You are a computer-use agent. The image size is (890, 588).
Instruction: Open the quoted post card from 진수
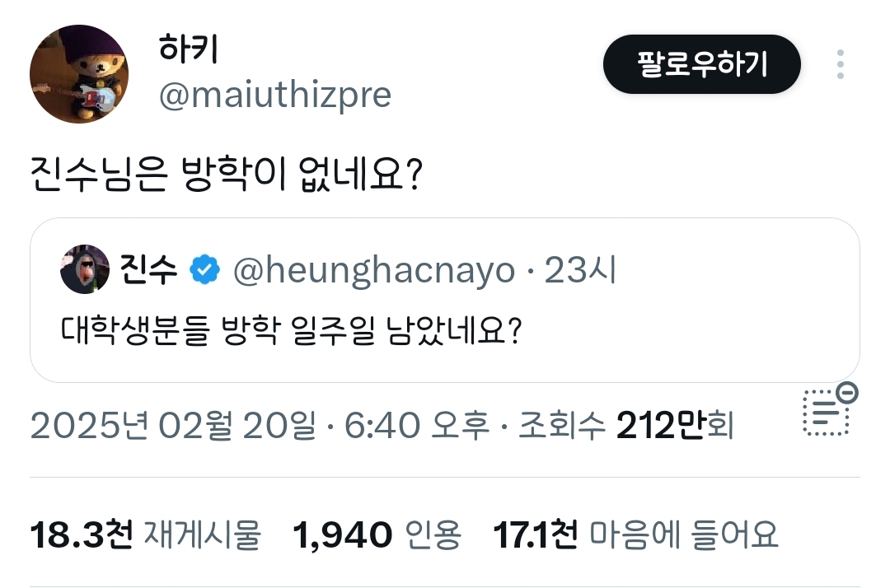point(445,354)
